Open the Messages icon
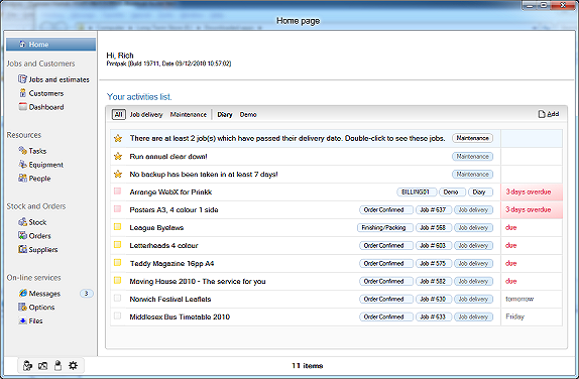Image resolution: width=579 pixels, height=379 pixels. tap(23, 293)
